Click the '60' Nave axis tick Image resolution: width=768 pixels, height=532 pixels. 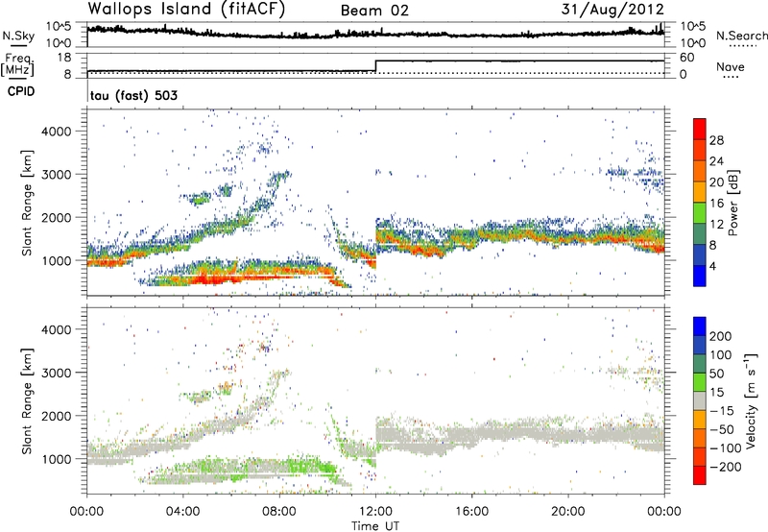pos(687,58)
